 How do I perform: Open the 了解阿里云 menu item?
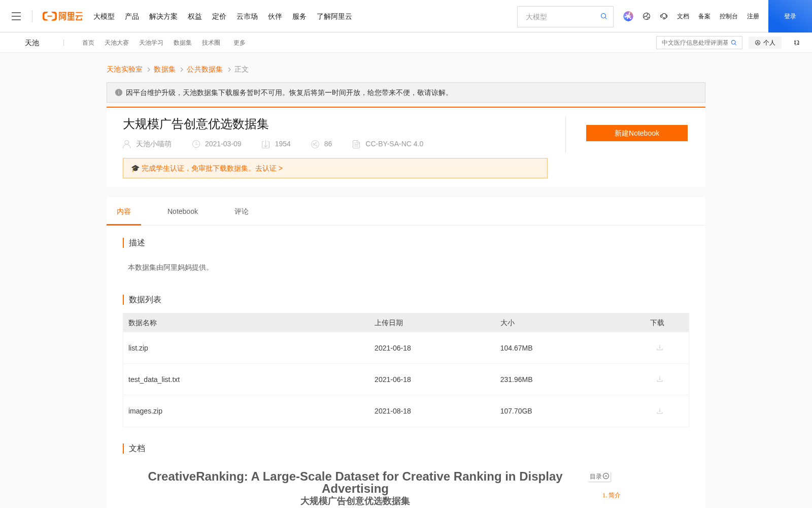tap(334, 16)
